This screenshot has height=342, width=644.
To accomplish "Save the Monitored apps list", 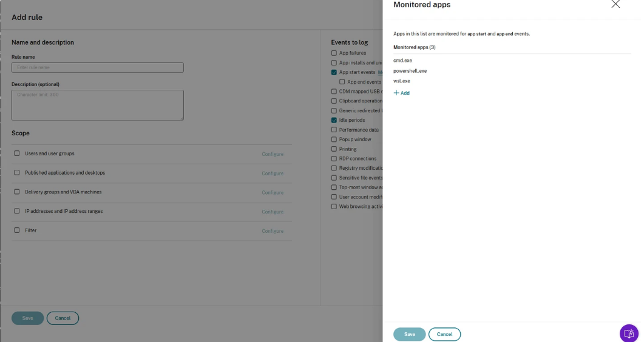I will click(410, 334).
